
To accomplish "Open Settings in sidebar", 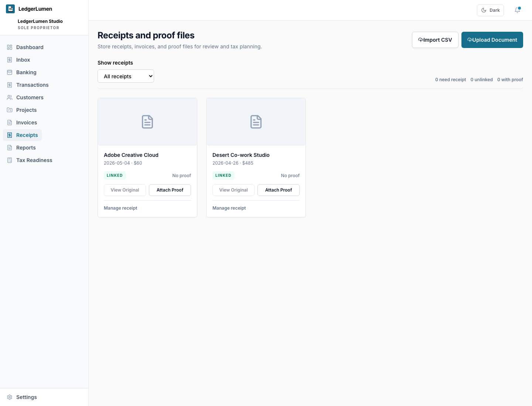I will [x=22, y=397].
